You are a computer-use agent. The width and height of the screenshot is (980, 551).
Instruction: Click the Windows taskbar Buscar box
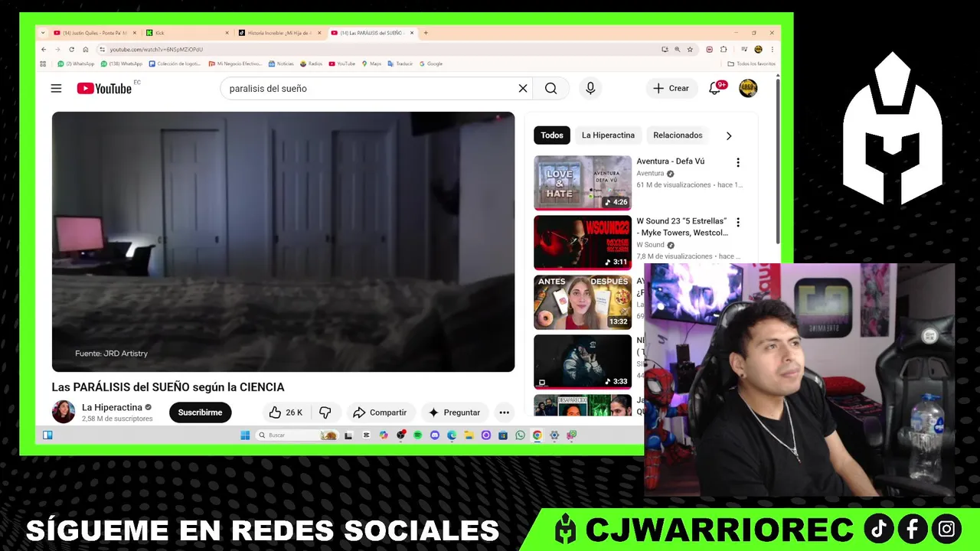point(297,435)
